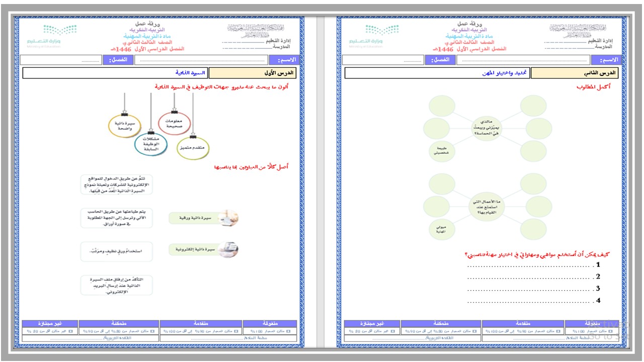Click the 'طبيعة شخصيتي' bubble
This screenshot has height=362, width=644.
(x=443, y=151)
